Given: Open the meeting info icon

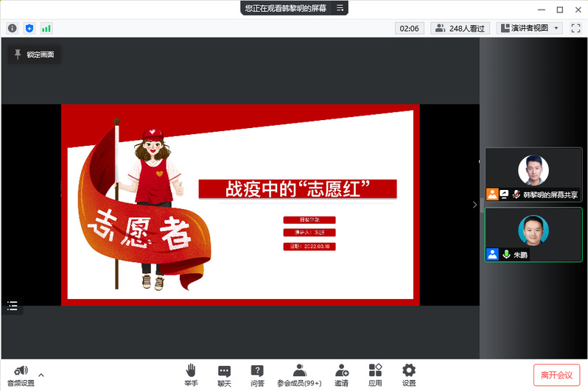Looking at the screenshot, I should pyautogui.click(x=13, y=28).
